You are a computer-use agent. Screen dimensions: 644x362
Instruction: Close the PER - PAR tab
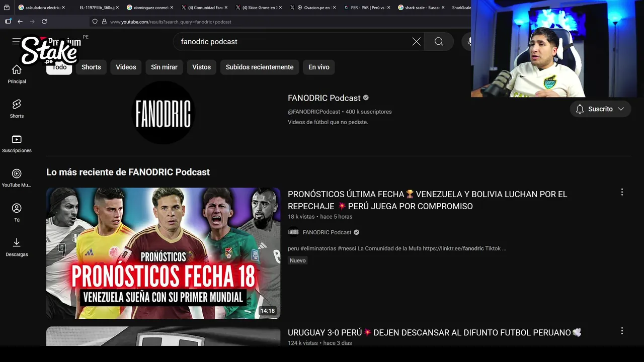388,8
